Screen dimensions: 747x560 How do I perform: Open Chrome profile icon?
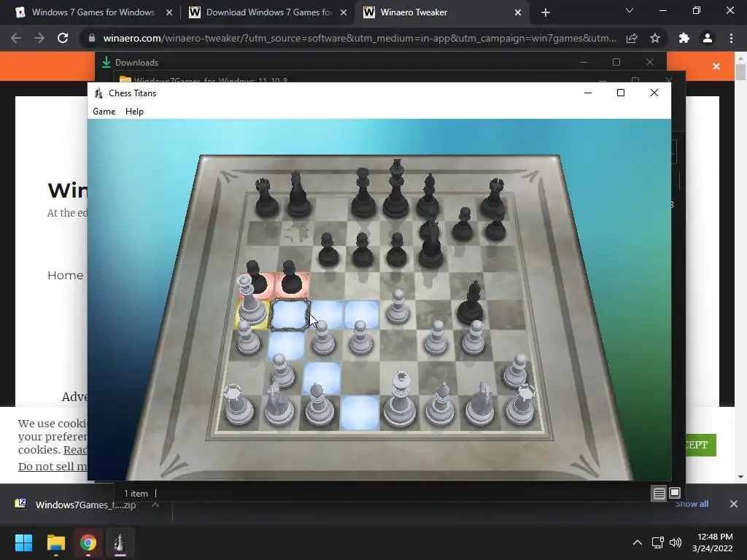[708, 38]
